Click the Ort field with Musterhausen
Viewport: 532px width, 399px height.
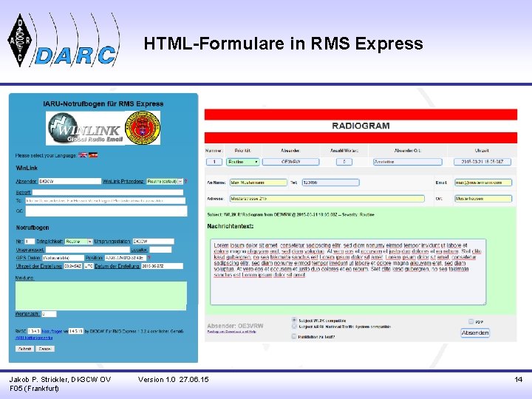(x=483, y=199)
